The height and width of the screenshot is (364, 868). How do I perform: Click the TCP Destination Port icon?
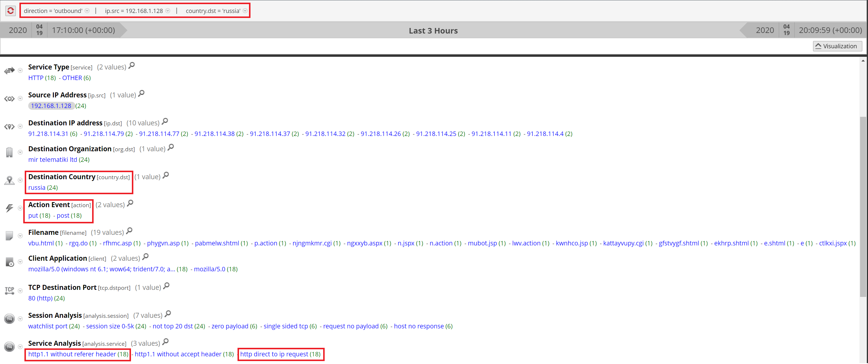(9, 291)
